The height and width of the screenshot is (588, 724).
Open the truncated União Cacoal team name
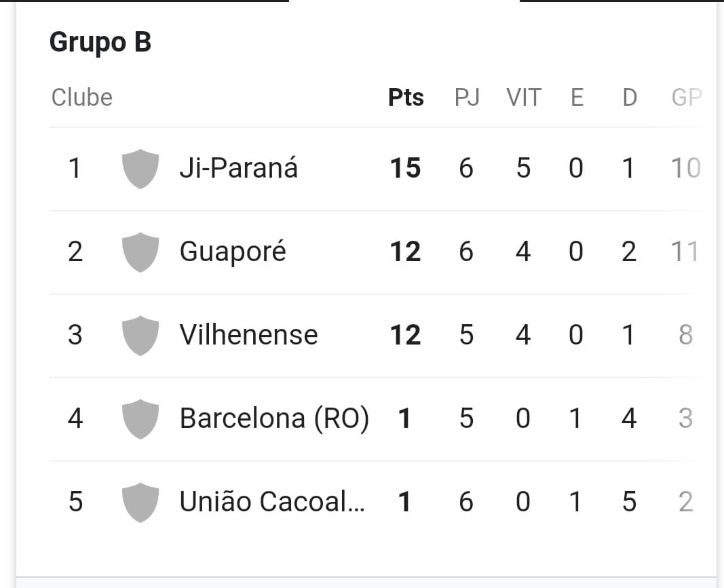272,502
